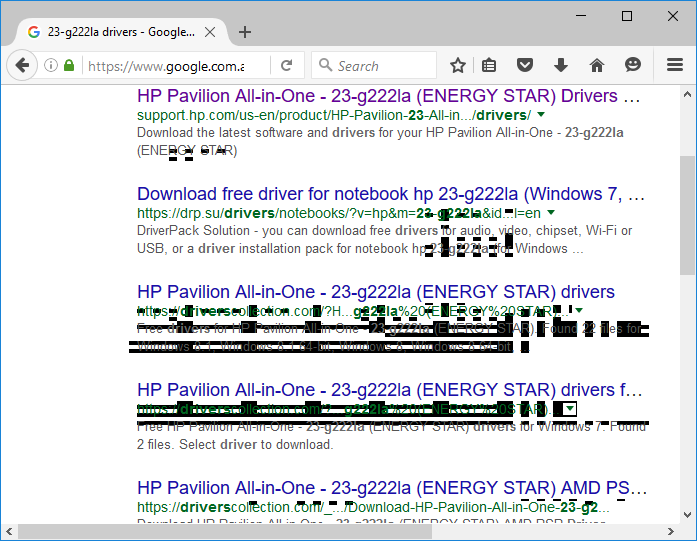Click the Google favicon on the tab

tap(34, 32)
